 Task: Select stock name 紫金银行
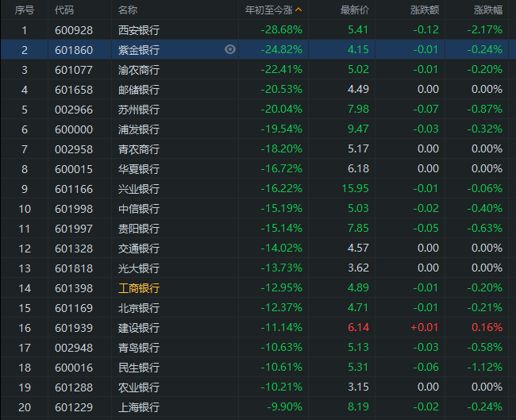coord(139,50)
